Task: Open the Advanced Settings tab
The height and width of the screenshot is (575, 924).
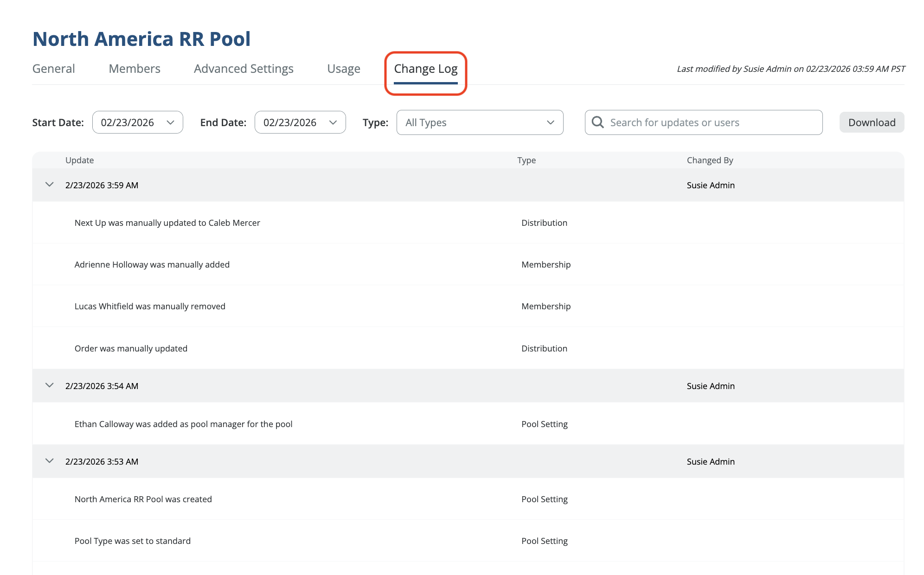Action: (244, 69)
